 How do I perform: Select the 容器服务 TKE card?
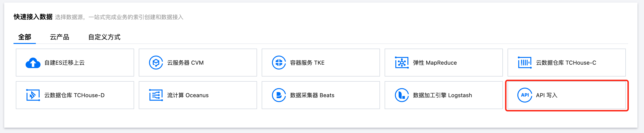point(321,63)
